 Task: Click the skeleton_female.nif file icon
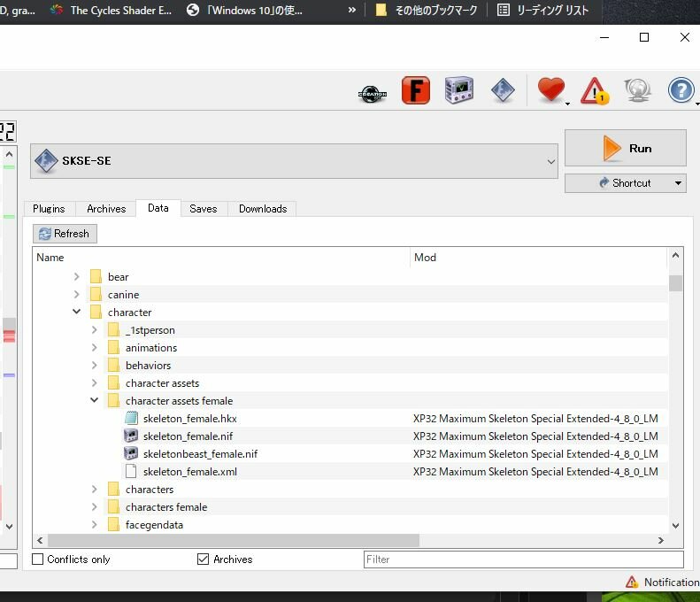pyautogui.click(x=131, y=436)
